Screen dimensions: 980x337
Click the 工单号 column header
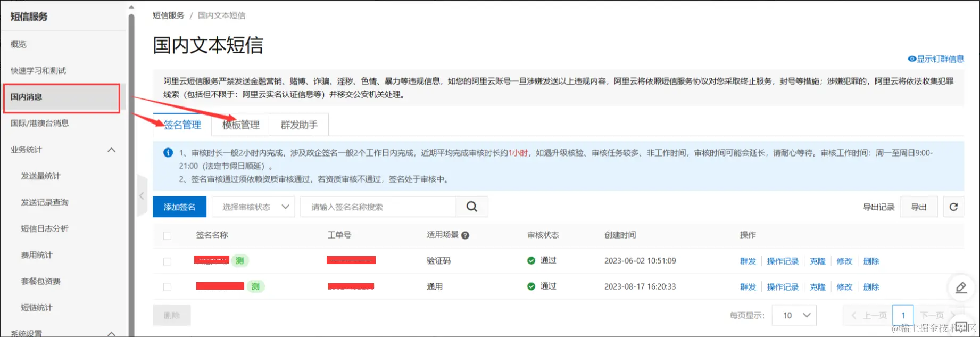(x=339, y=235)
